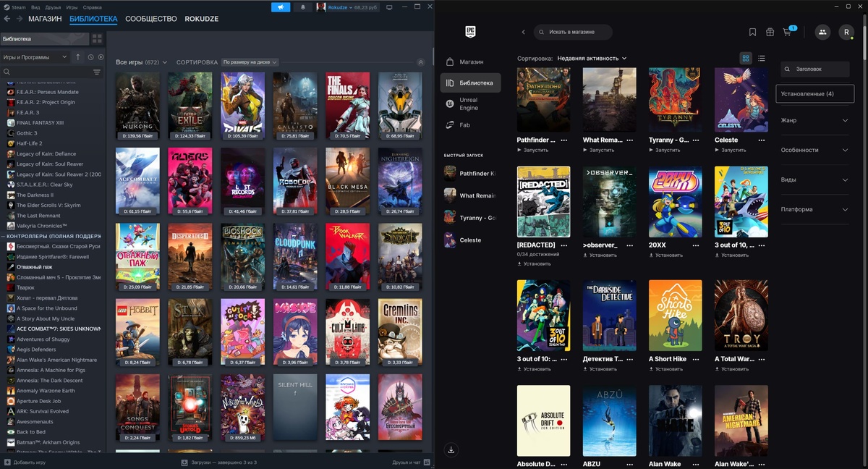Screen dimensions: 868x469
Task: Expand the Features filter in Epic
Action: click(x=814, y=150)
